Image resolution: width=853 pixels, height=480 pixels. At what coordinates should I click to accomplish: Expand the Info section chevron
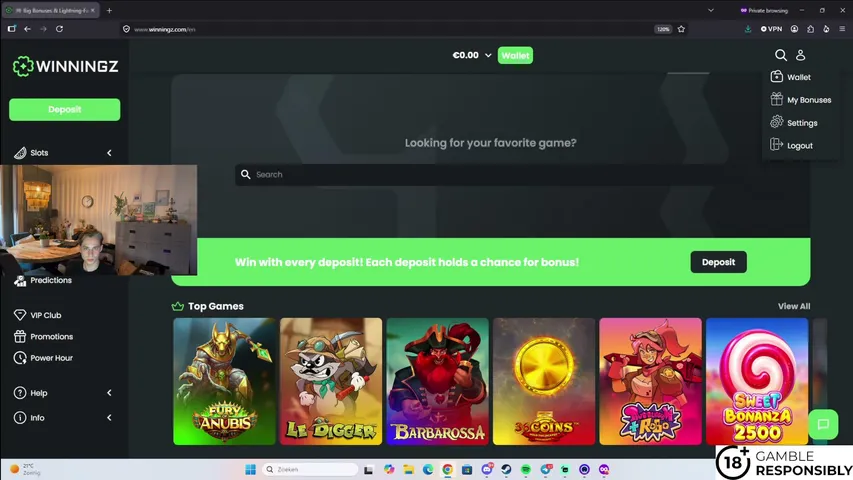click(x=109, y=417)
